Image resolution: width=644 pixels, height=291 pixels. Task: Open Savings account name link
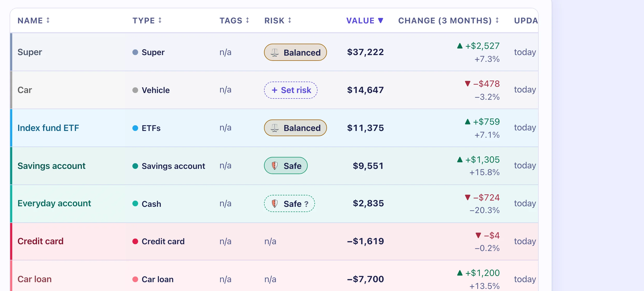(51, 166)
